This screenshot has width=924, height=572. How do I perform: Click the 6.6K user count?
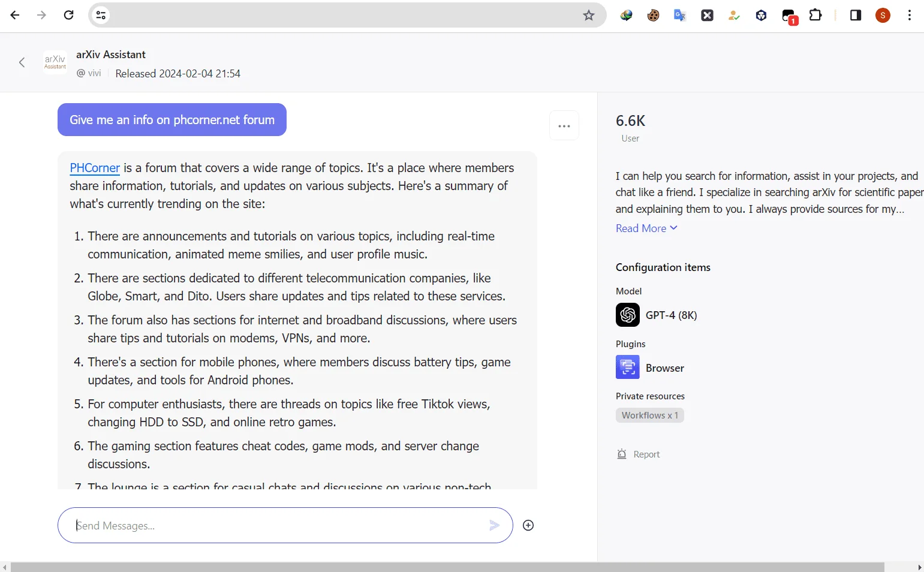630,121
